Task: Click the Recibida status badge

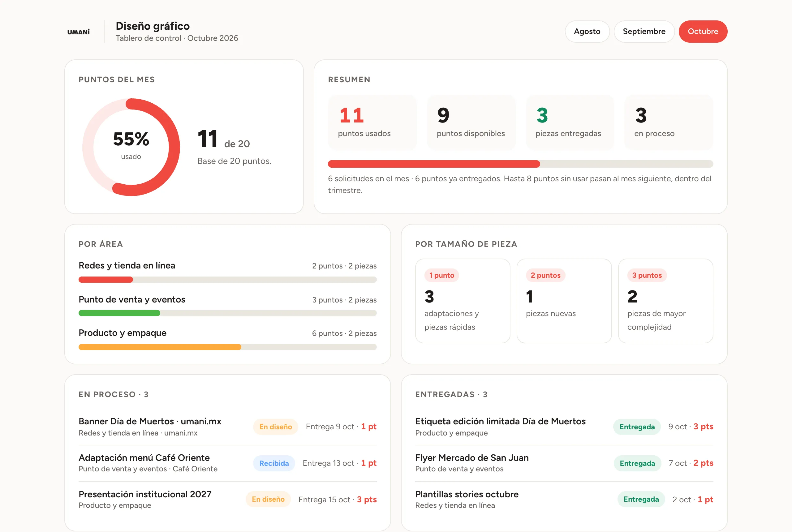Action: 274,463
